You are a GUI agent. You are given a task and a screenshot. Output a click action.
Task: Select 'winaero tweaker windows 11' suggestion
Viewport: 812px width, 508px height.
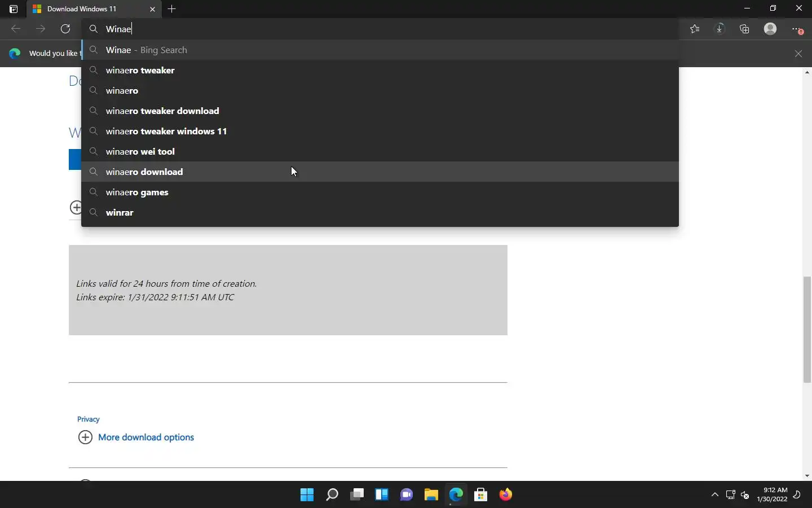380,131
